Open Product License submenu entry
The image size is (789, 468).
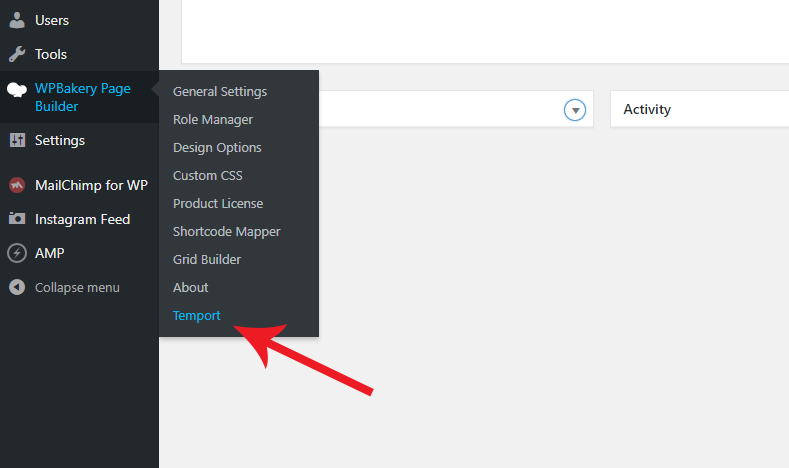click(218, 203)
